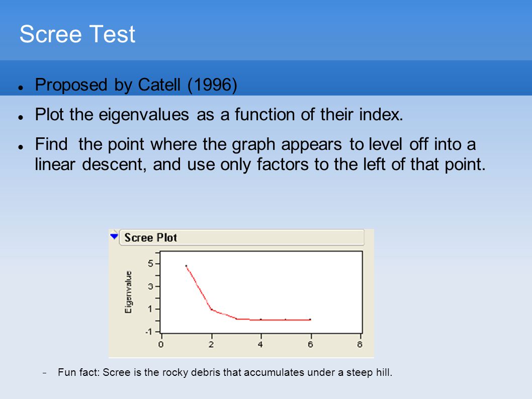The image size is (532, 399).
Task: Click the Scree Plot panel header
Action: coord(242,237)
